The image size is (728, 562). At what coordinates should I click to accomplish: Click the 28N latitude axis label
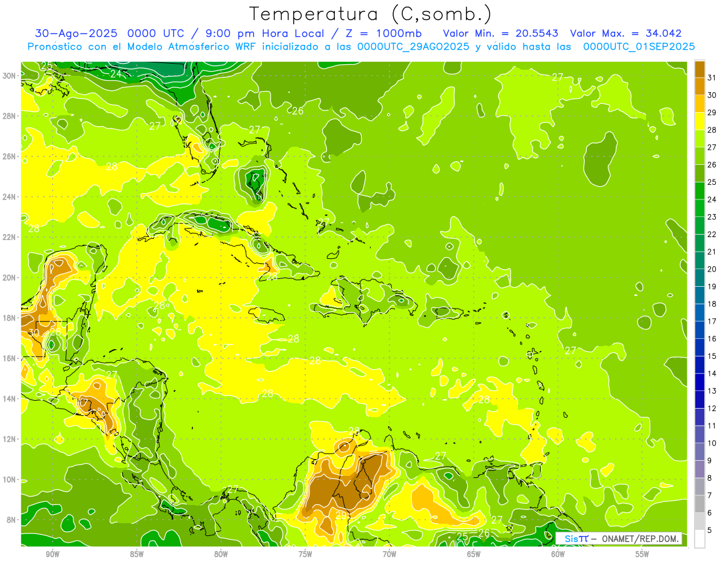[x=10, y=116]
